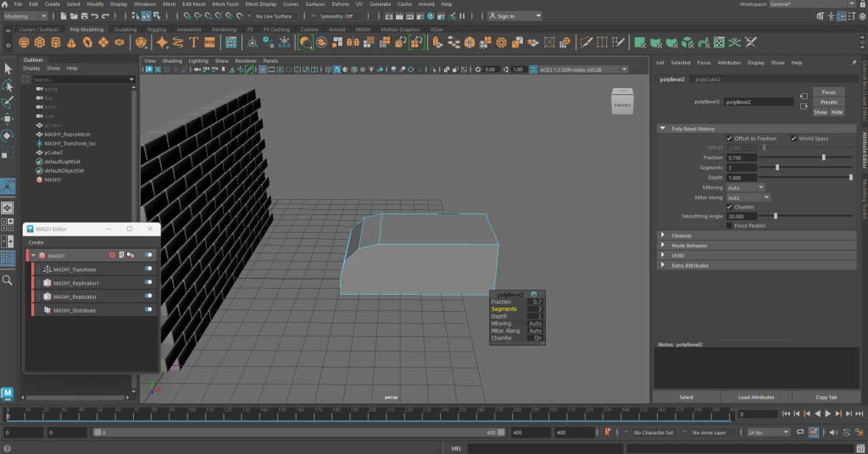Click the polygon sphere shelf icon
868x454 pixels.
pos(25,42)
